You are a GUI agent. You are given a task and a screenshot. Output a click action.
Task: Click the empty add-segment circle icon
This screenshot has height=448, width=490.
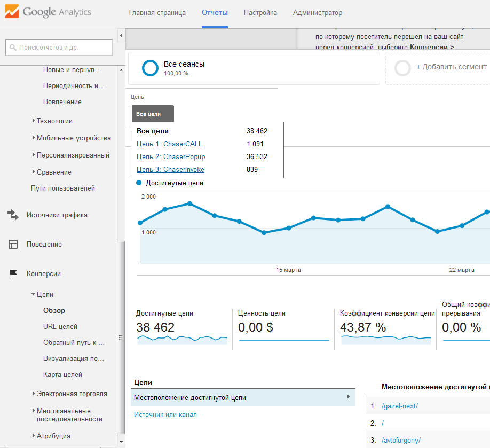[x=402, y=68]
